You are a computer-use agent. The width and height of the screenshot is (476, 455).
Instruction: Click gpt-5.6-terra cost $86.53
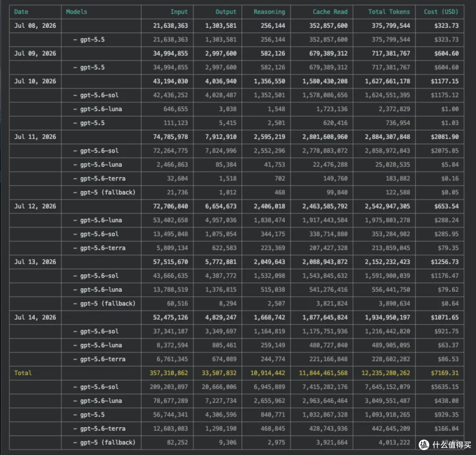[448, 359]
